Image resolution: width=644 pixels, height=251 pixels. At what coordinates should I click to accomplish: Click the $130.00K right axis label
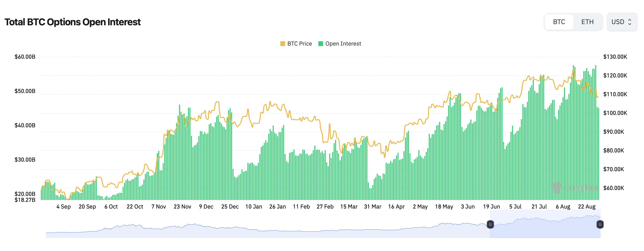point(615,57)
